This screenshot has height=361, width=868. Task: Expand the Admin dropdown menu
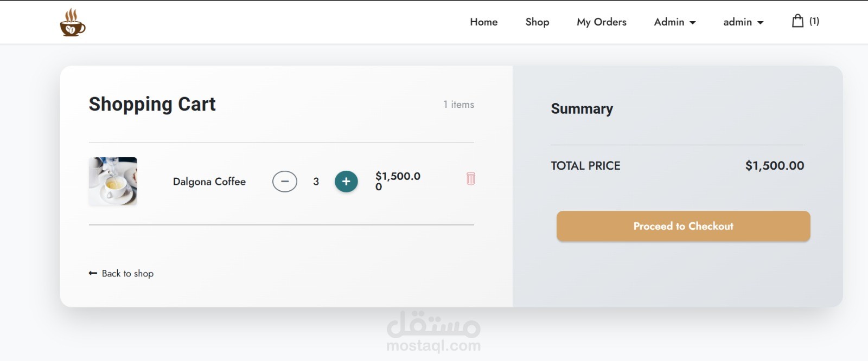click(x=674, y=22)
